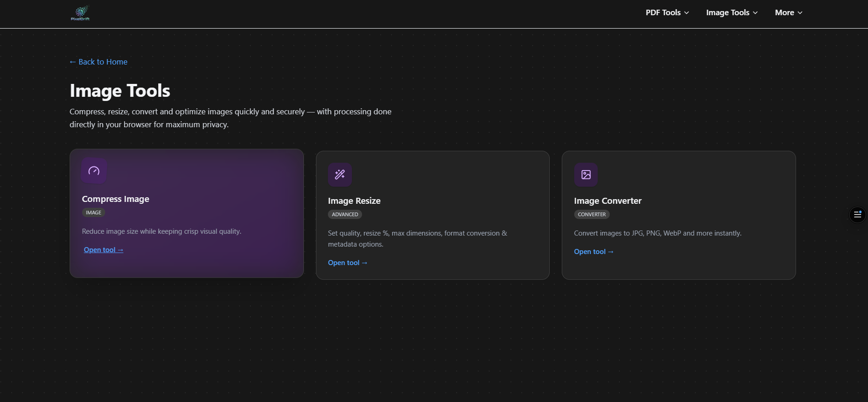Click the IMAGE tag badge
Image resolution: width=868 pixels, height=402 pixels.
coord(94,213)
